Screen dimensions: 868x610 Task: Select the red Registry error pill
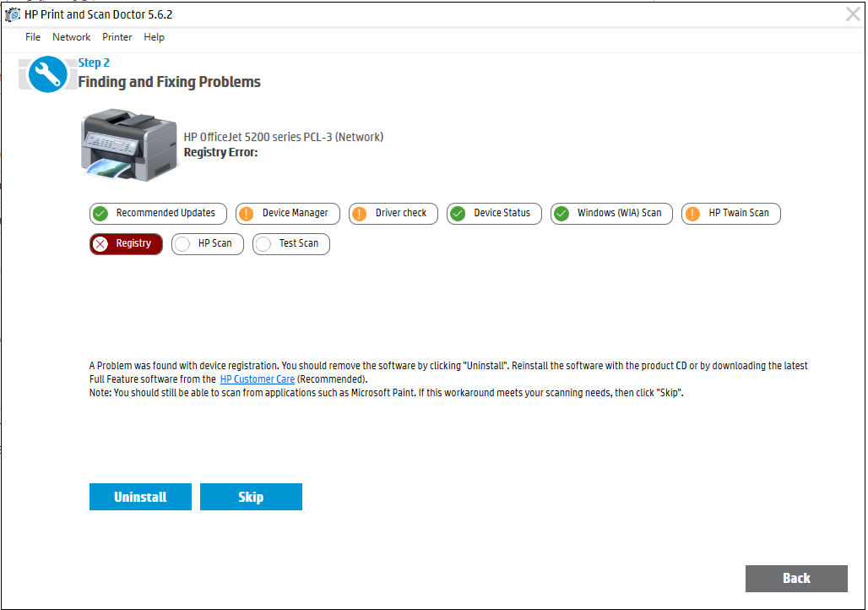(x=126, y=244)
